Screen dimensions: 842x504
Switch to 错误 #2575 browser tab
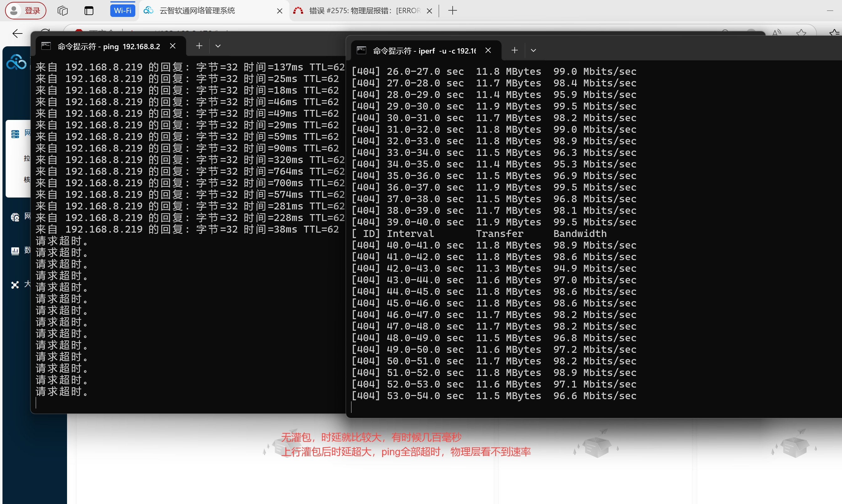pyautogui.click(x=365, y=11)
